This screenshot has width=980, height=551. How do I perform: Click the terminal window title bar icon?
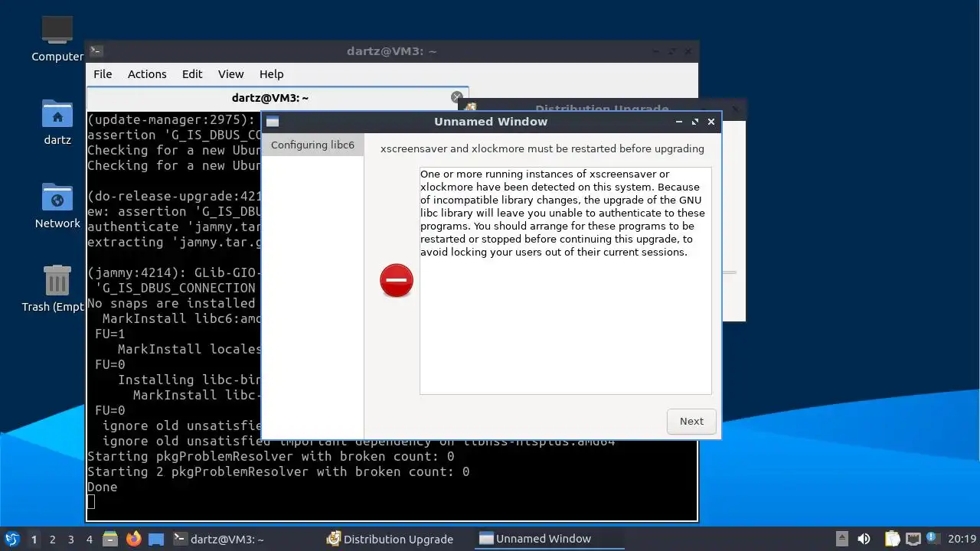click(x=96, y=51)
